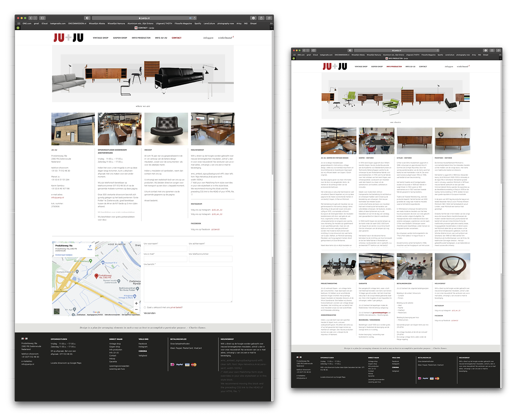Expand bookmarks overflow in the INFO PRODUCTEN window
The image size is (513, 420).
(x=500, y=55)
